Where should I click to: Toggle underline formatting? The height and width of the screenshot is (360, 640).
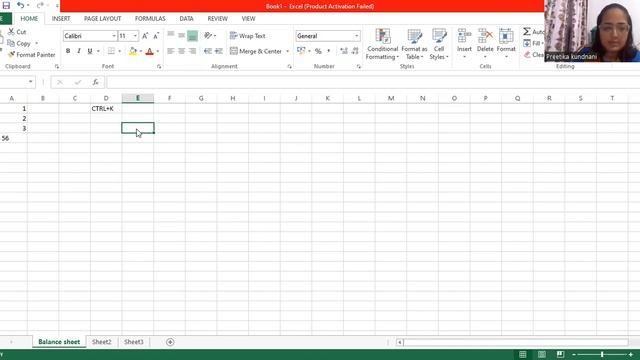pos(90,51)
